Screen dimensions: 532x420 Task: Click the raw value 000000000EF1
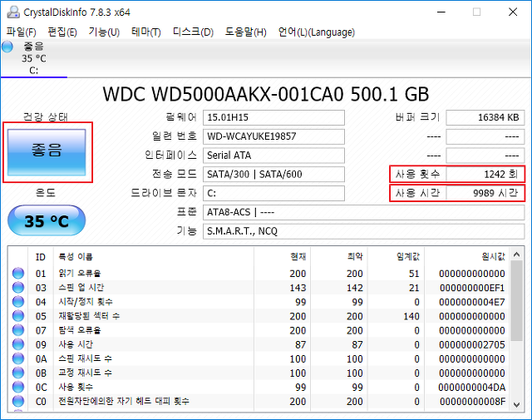pyautogui.click(x=472, y=288)
